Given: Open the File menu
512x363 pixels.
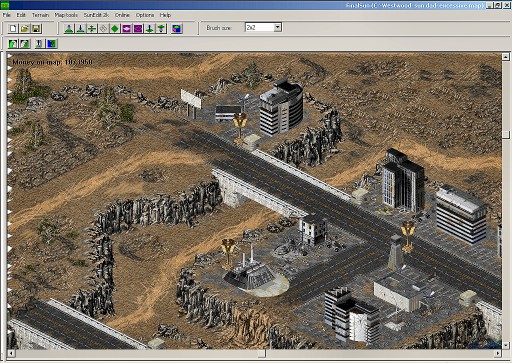Looking at the screenshot, I should coord(7,15).
